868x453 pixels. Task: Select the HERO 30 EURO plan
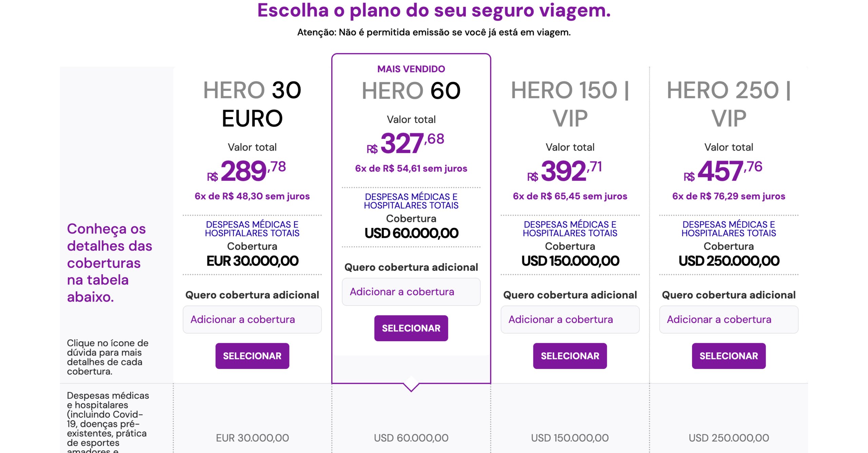pos(252,356)
